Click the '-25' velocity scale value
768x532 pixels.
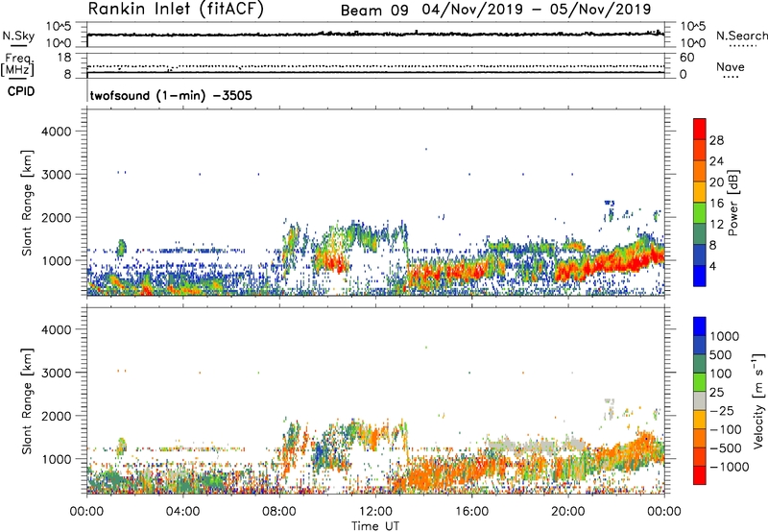click(x=723, y=411)
